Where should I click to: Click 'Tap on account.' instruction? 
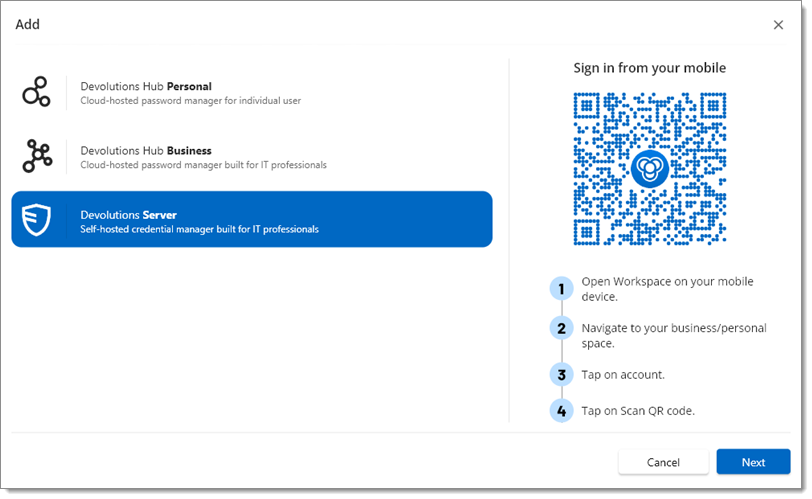click(x=622, y=375)
